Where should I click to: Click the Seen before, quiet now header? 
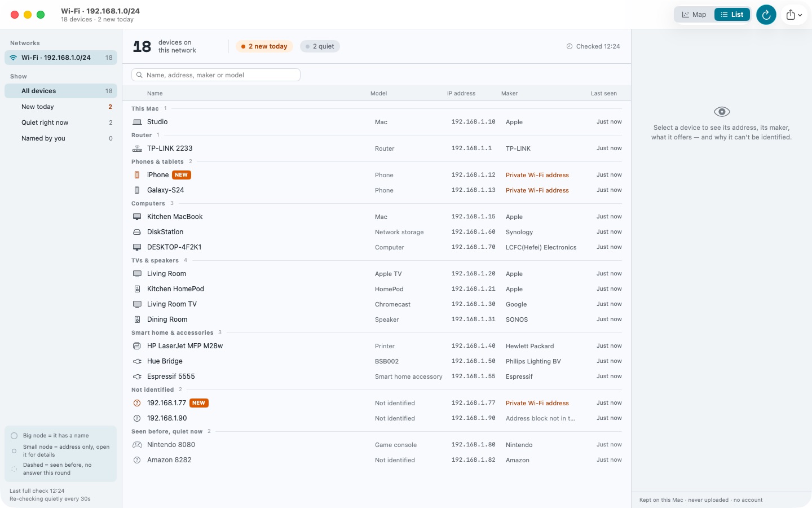click(167, 432)
